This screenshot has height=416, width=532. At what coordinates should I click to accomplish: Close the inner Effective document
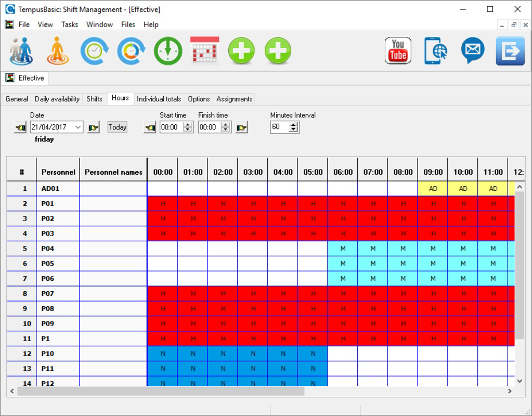click(525, 25)
